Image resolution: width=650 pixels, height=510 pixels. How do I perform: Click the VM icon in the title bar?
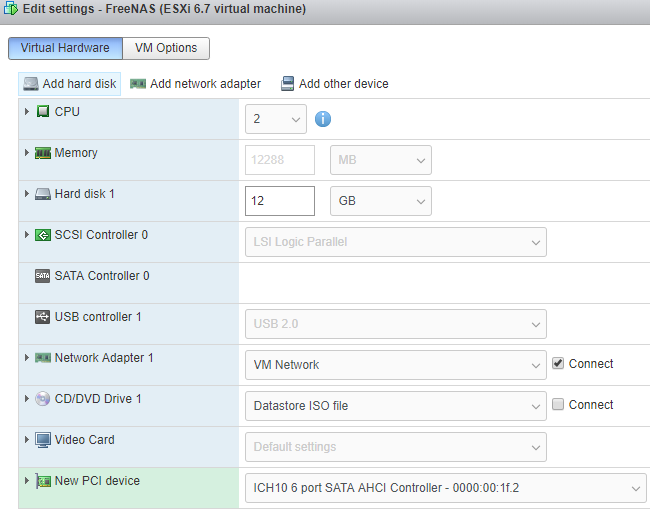point(11,8)
